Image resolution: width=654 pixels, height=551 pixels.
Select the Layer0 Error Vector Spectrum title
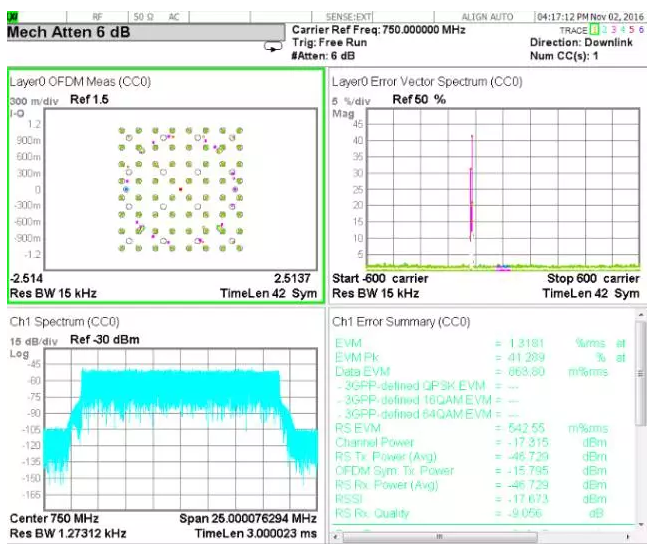point(427,81)
